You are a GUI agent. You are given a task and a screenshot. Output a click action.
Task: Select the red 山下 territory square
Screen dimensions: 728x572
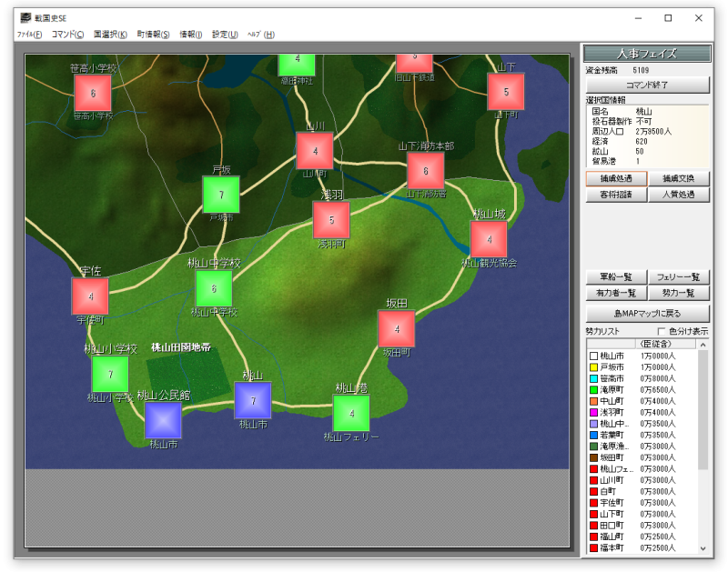(x=506, y=91)
